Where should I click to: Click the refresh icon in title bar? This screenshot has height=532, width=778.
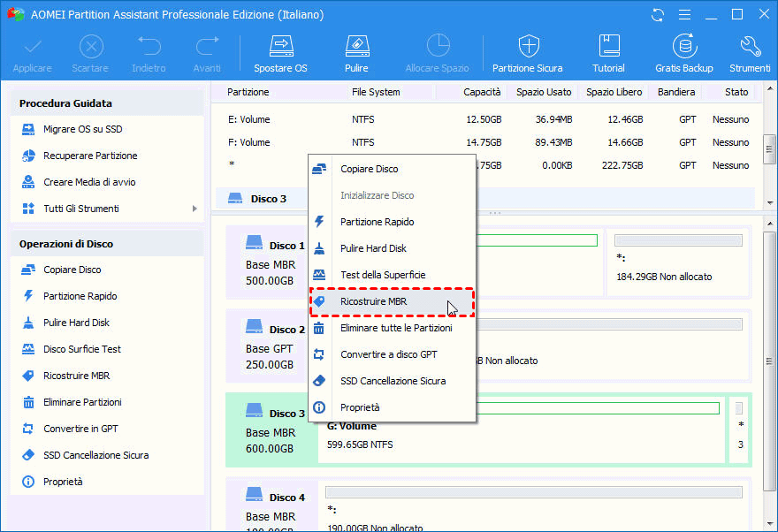pos(658,15)
